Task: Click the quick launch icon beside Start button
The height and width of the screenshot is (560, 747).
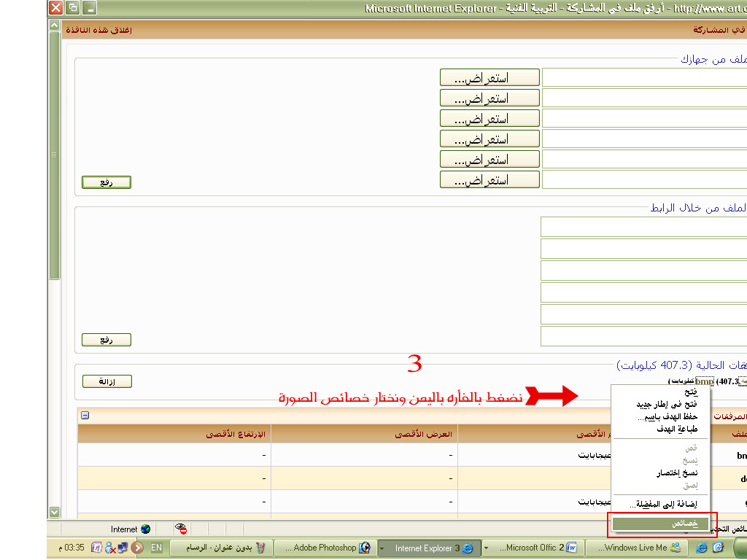Action: pos(718,548)
